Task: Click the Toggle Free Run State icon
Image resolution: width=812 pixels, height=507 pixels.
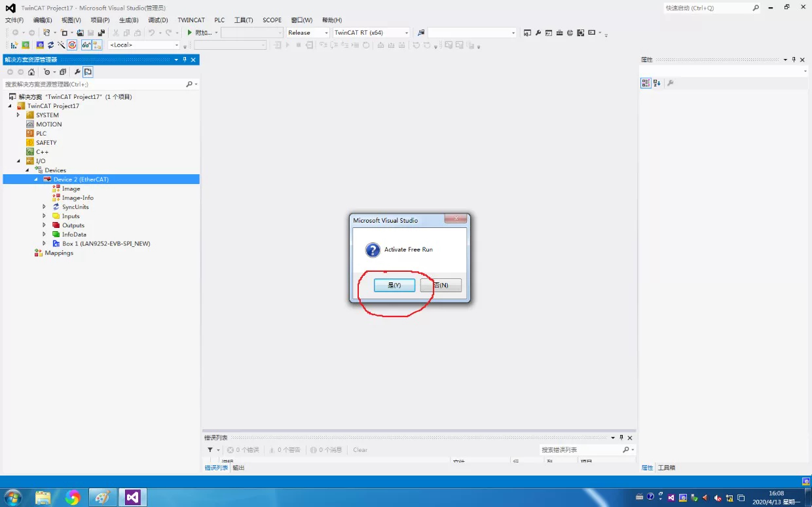Action: pyautogui.click(x=72, y=45)
